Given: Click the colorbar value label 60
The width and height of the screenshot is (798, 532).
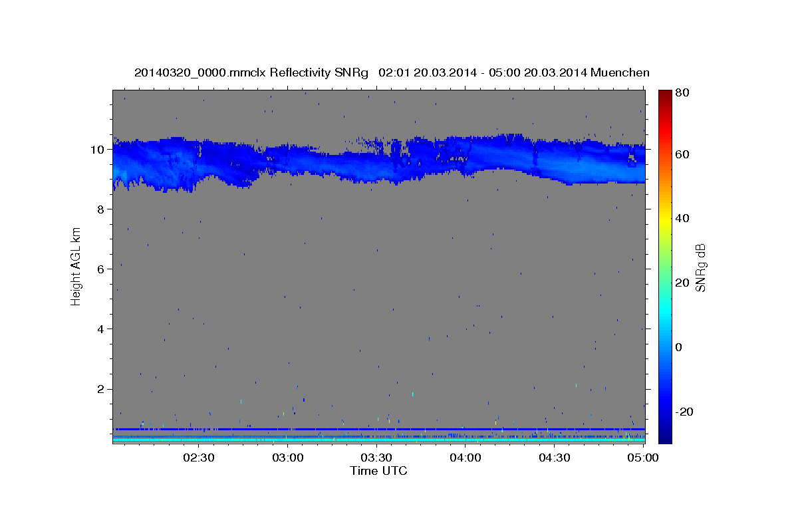Looking at the screenshot, I should pos(682,154).
